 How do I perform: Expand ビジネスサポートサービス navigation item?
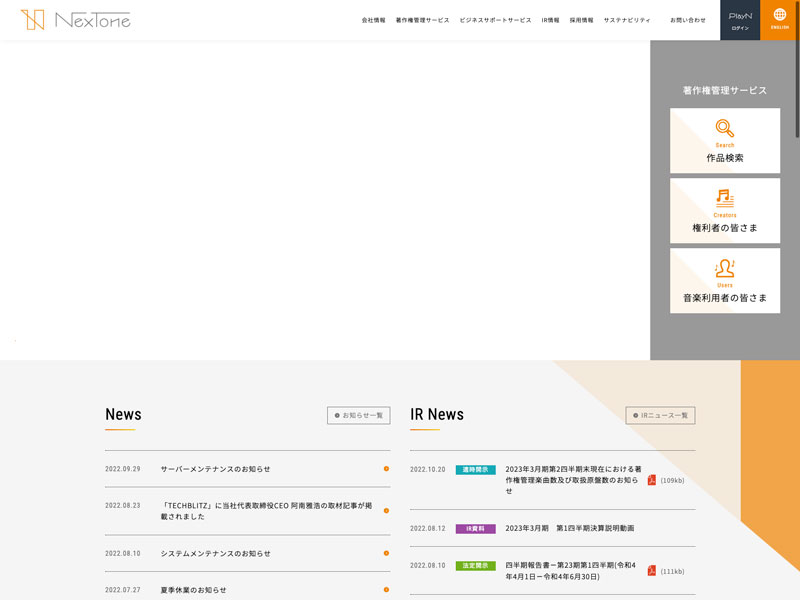click(495, 20)
